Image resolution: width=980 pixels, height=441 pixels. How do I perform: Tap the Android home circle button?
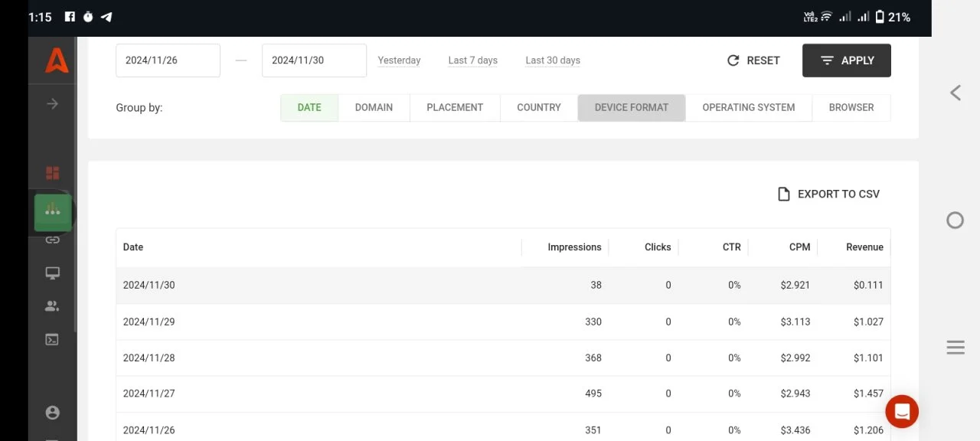click(x=955, y=220)
